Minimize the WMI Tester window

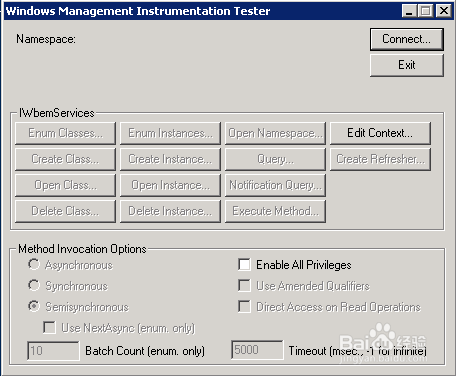click(x=409, y=11)
